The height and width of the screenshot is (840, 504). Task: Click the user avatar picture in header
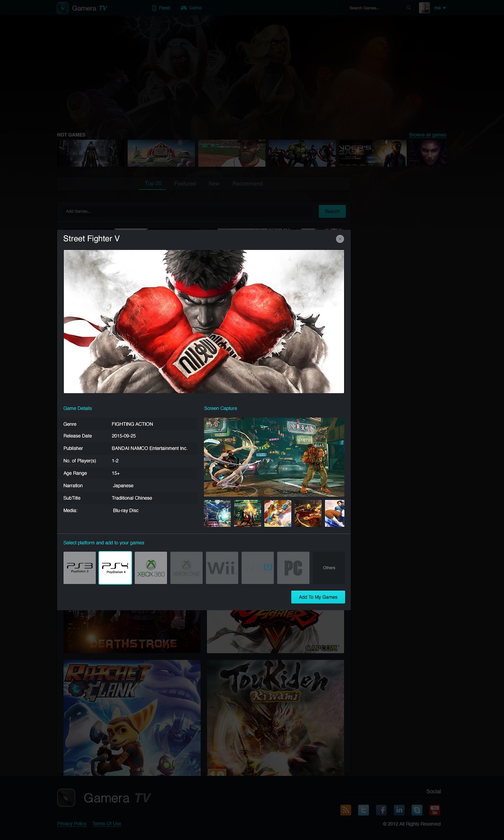point(424,7)
